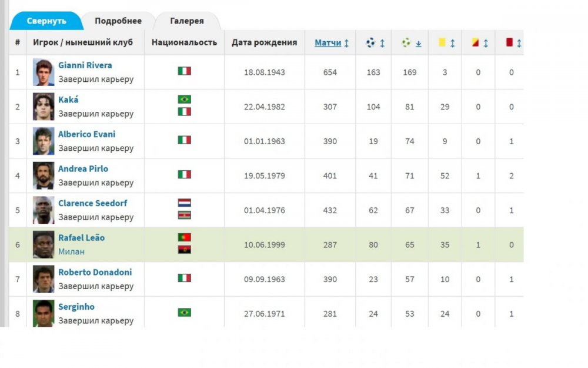Toggle sort arrows beside yellow card icon
The width and height of the screenshot is (588, 368).
[452, 43]
